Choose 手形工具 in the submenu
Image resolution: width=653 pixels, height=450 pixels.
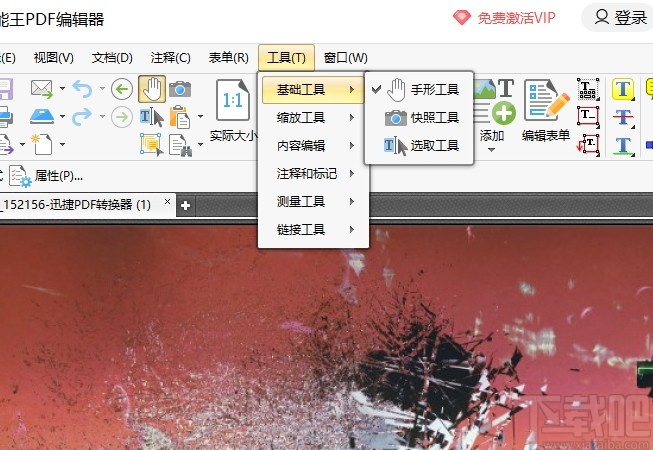419,90
